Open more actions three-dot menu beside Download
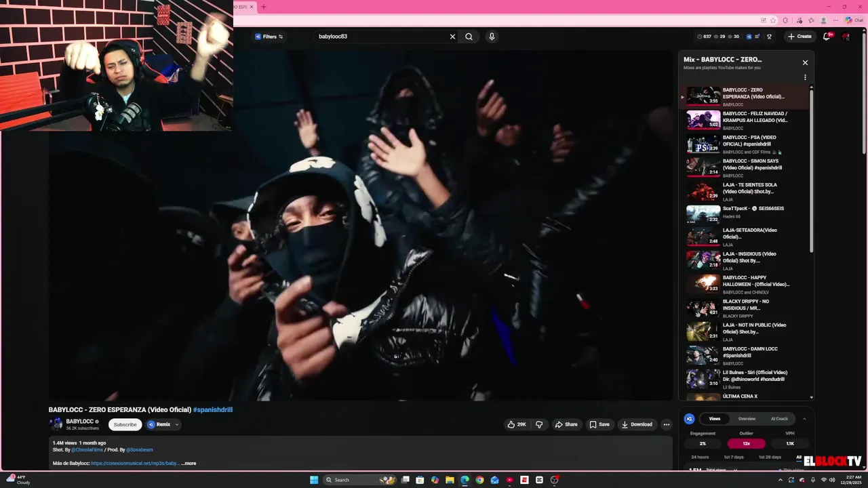Screen dimensions: 868x488 (667, 424)
